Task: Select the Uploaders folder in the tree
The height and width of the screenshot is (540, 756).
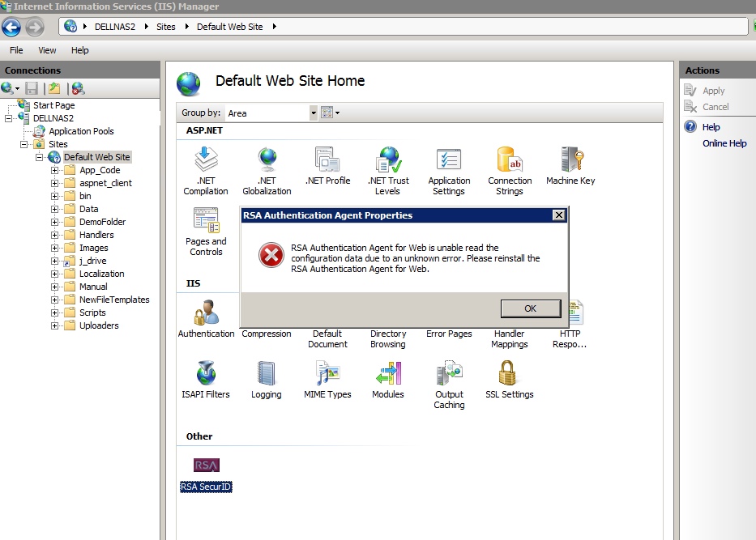Action: tap(99, 325)
